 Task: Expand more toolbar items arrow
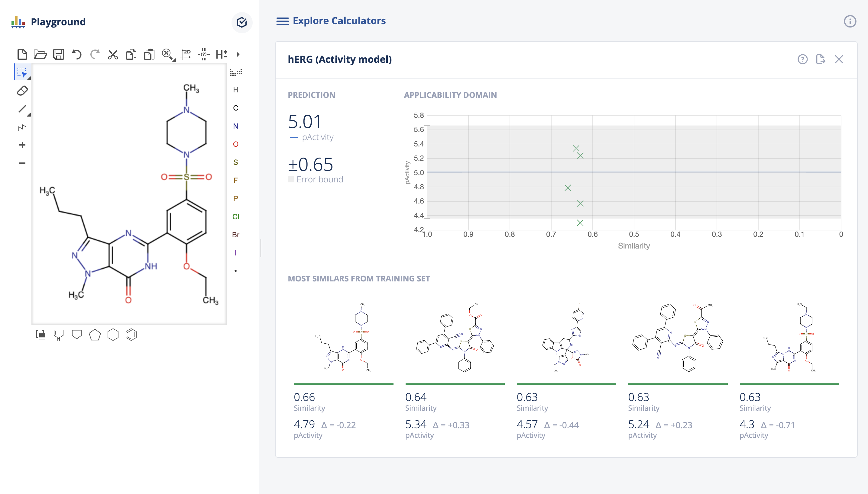(238, 54)
